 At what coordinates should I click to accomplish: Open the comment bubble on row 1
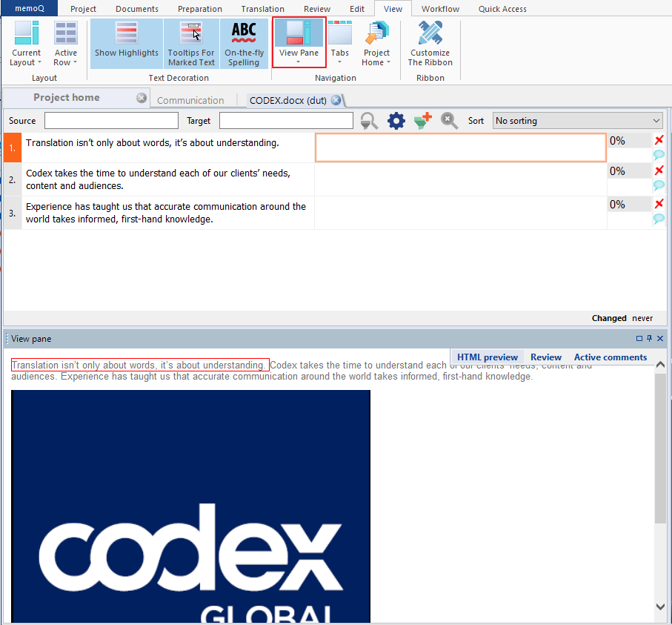[x=659, y=154]
